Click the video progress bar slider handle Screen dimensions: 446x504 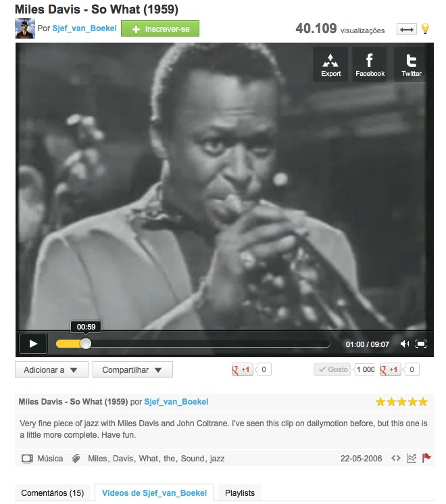pyautogui.click(x=85, y=344)
